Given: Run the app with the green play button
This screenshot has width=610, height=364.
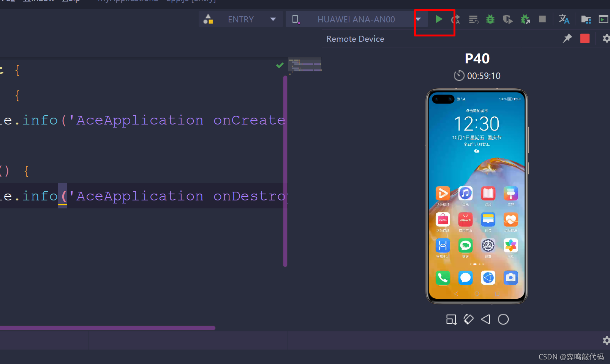Looking at the screenshot, I should click(439, 19).
